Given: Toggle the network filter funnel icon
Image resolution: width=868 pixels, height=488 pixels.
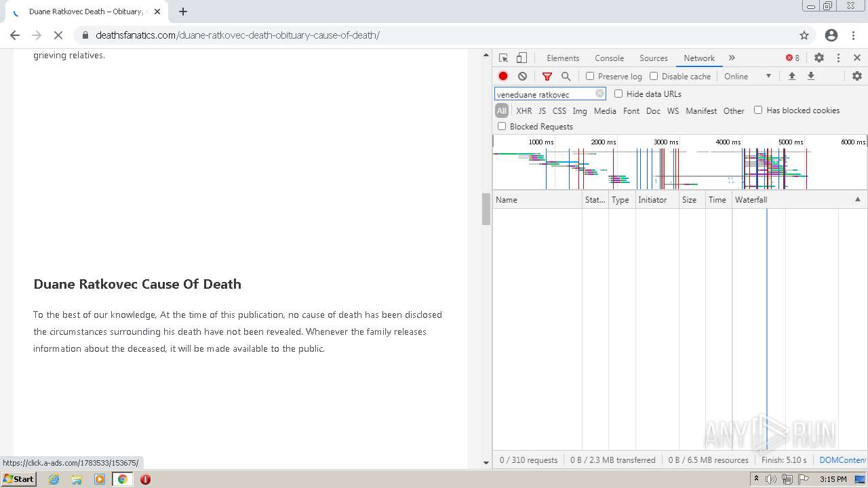Looking at the screenshot, I should click(547, 76).
